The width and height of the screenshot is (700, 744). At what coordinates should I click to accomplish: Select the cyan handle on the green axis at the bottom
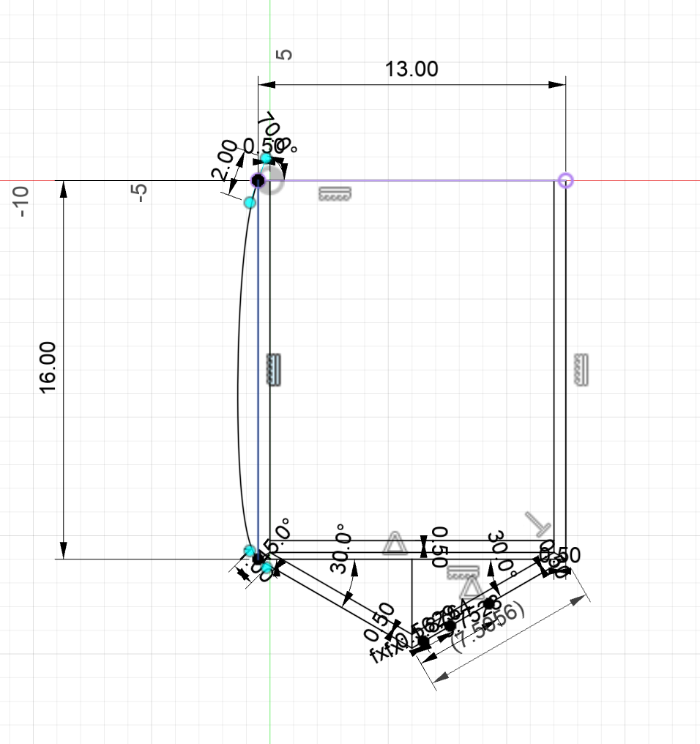[x=267, y=568]
